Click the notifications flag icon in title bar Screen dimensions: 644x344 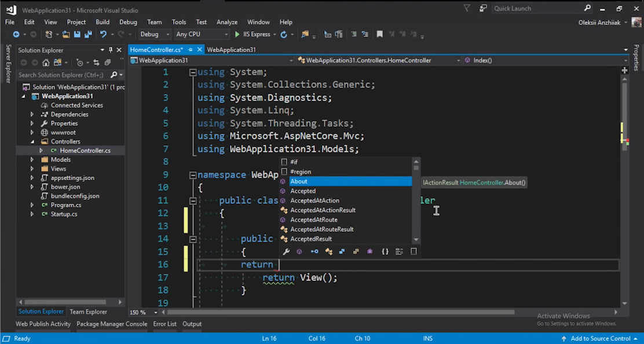467,9
